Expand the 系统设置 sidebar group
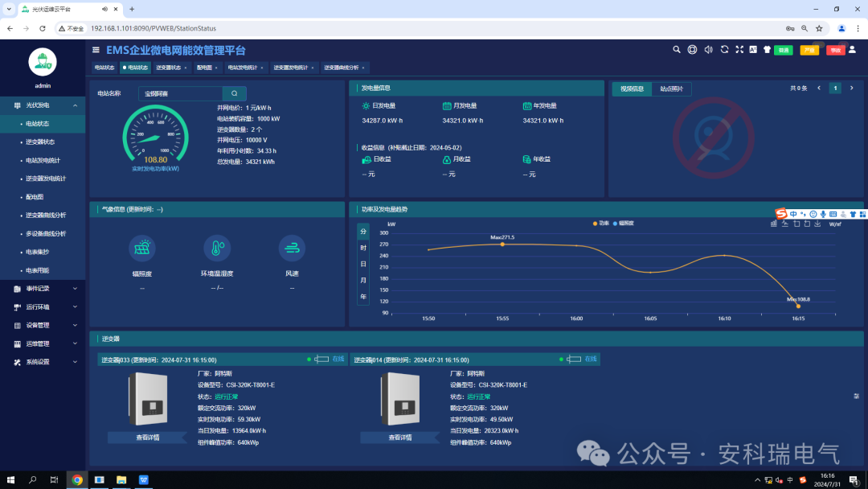 coord(43,362)
